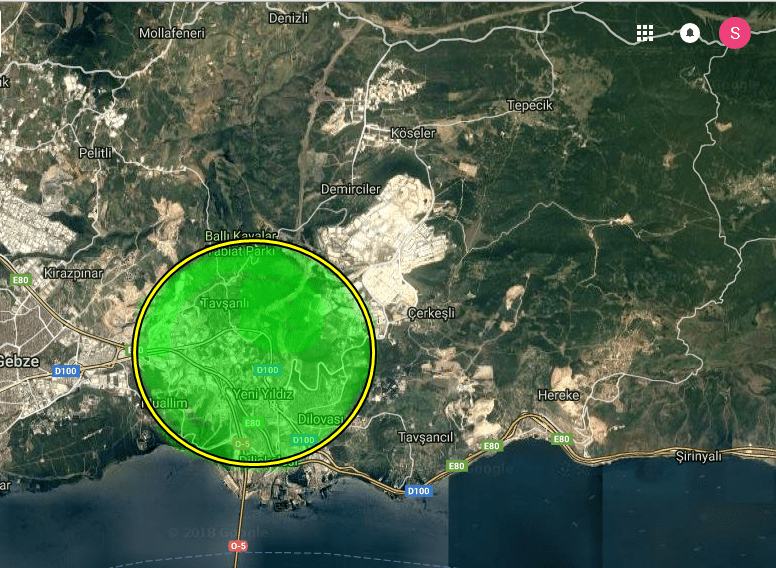Image resolution: width=776 pixels, height=568 pixels.
Task: Click the Şirinyalı coastal label
Action: pos(698,456)
